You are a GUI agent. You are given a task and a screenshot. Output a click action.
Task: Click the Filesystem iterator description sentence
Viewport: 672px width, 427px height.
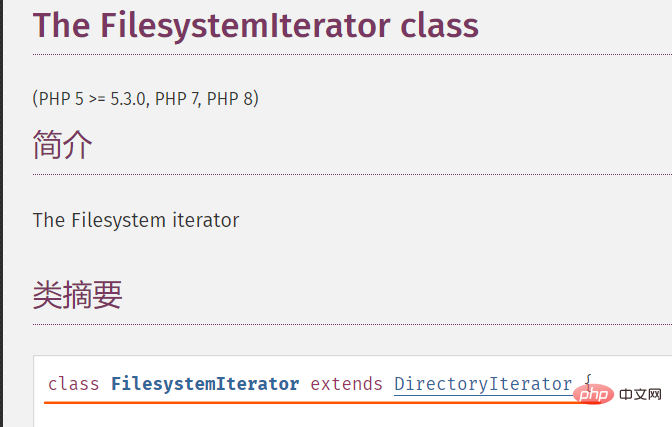click(136, 220)
